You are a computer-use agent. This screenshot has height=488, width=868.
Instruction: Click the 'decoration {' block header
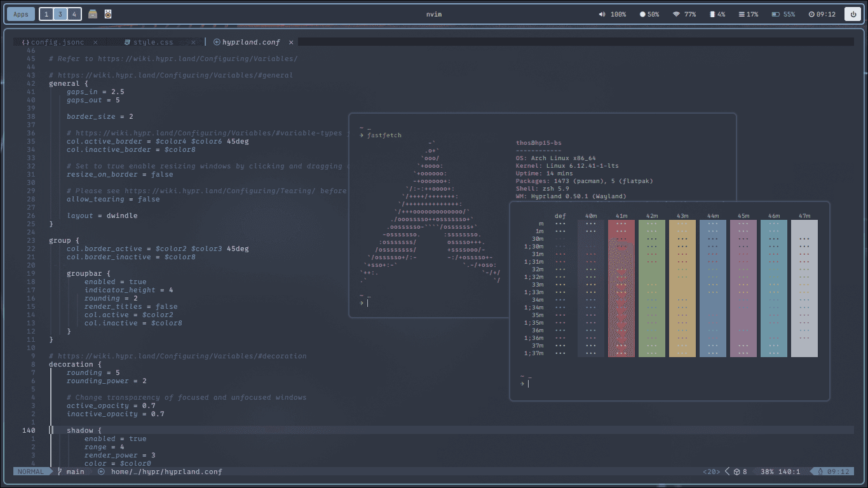coord(76,364)
